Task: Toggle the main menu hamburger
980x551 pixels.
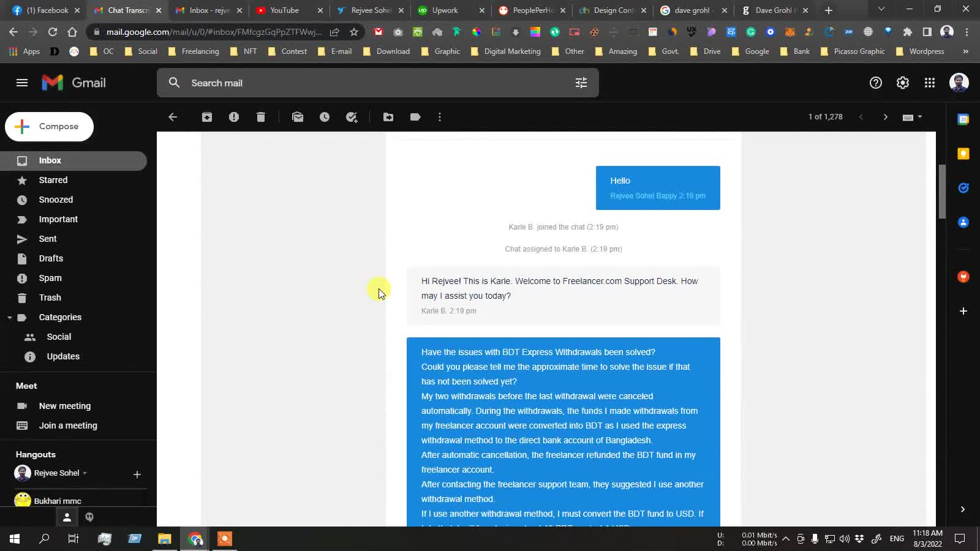Action: [x=22, y=83]
